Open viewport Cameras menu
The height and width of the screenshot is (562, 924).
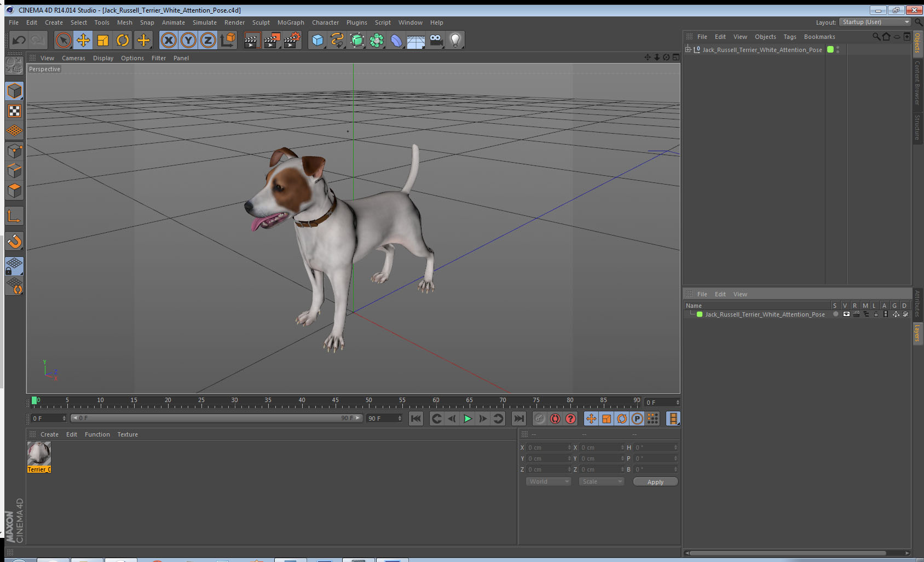(73, 58)
